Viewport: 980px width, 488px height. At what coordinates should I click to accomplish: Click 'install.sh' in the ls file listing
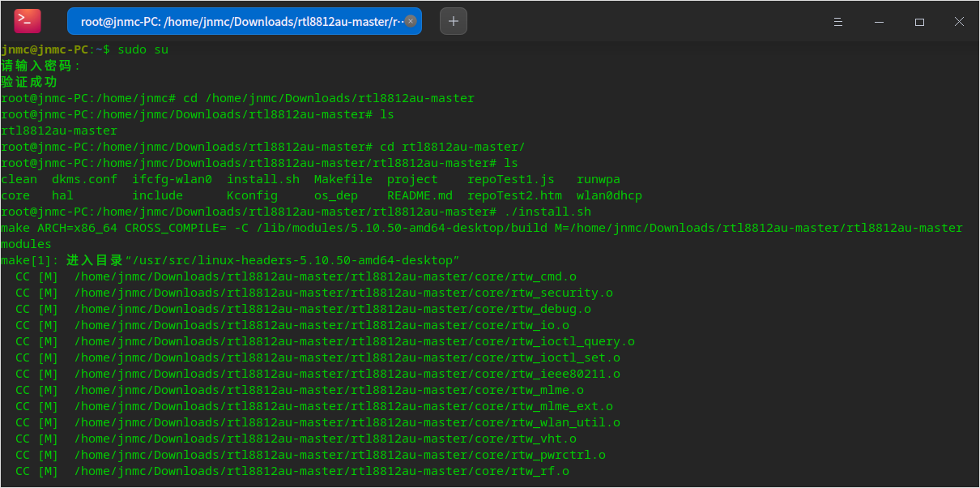pyautogui.click(x=262, y=179)
